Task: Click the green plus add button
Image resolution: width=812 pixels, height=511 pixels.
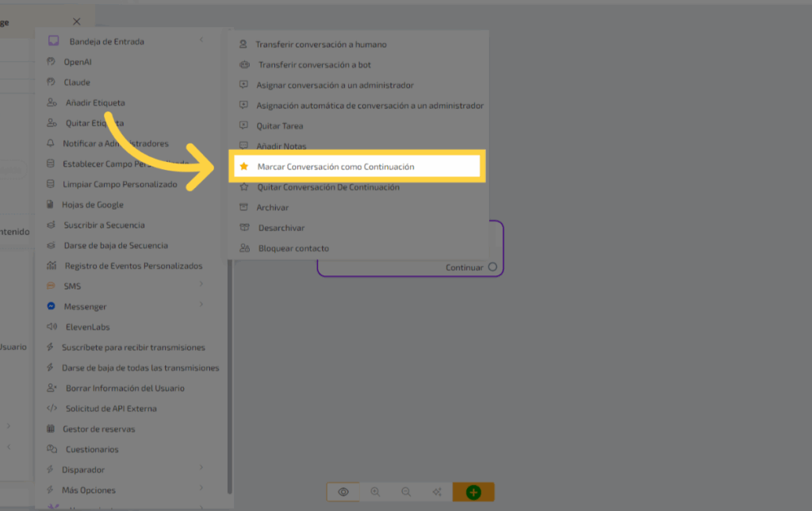Action: click(x=473, y=492)
